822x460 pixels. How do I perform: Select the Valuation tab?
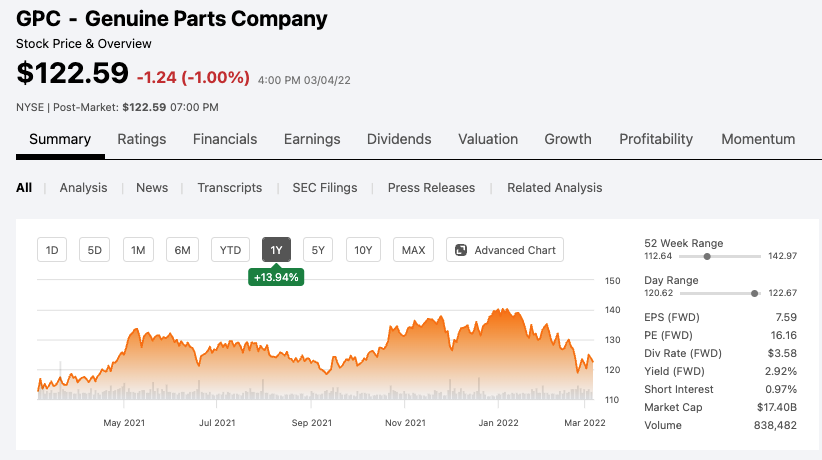pyautogui.click(x=488, y=139)
